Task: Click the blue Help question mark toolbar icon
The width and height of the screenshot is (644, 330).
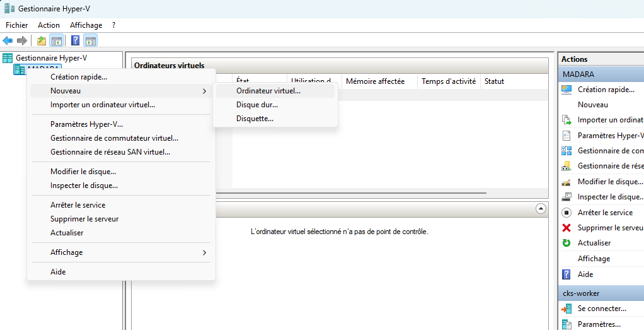Action: click(75, 40)
